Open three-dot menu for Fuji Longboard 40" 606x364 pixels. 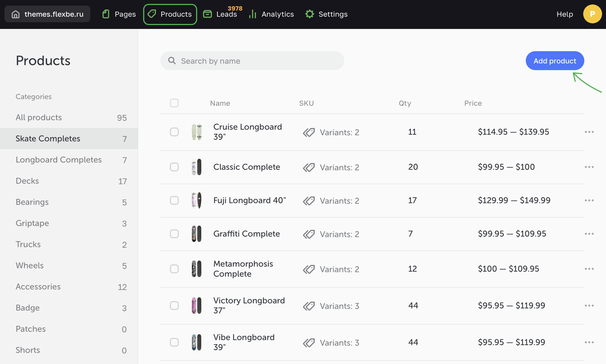click(x=589, y=200)
